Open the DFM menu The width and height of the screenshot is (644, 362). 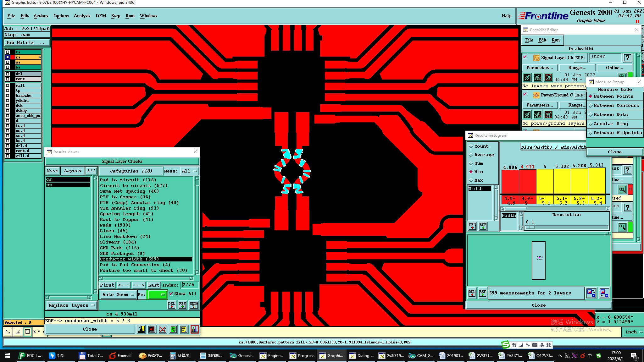(101, 16)
